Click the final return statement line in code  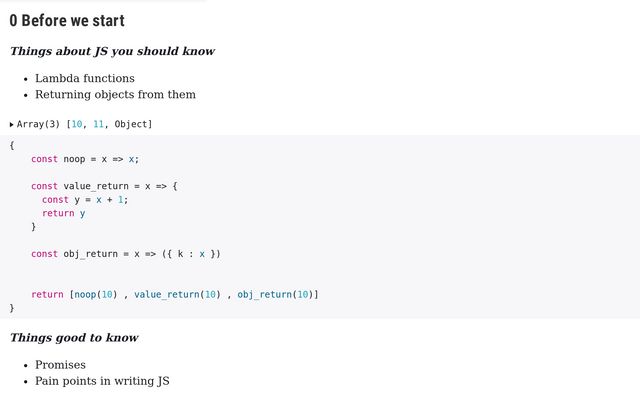175,295
